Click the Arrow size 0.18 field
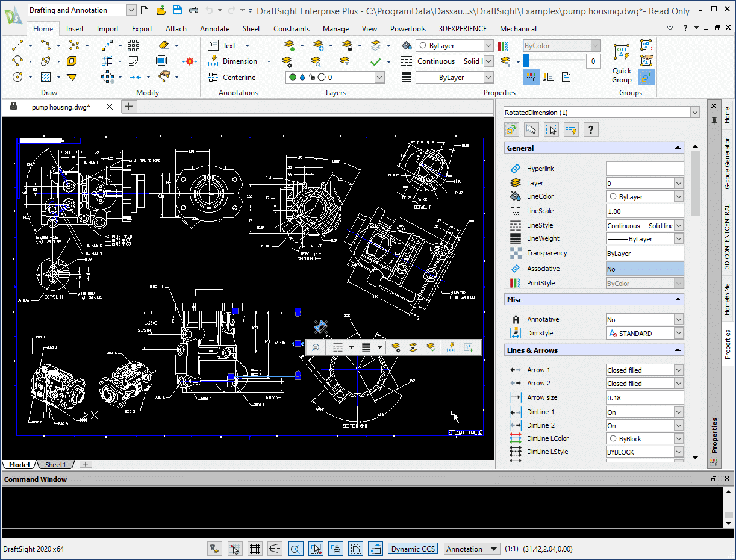Image resolution: width=736 pixels, height=560 pixels. point(645,397)
